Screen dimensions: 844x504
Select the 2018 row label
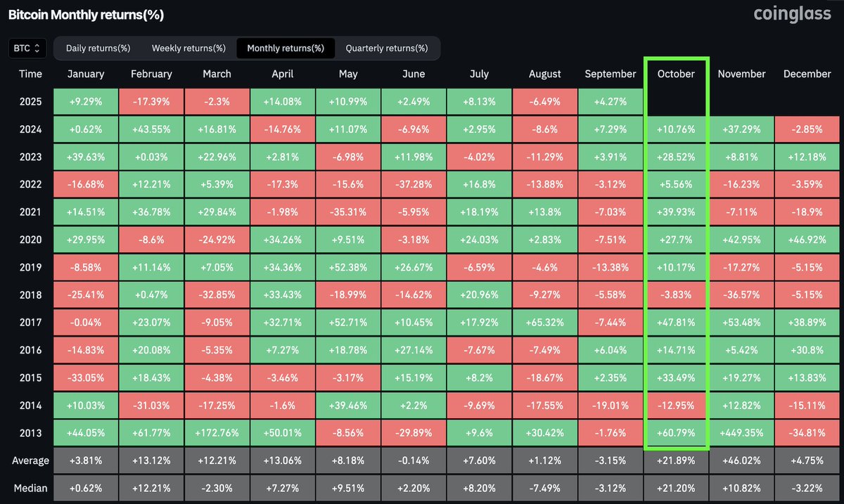[x=30, y=295]
